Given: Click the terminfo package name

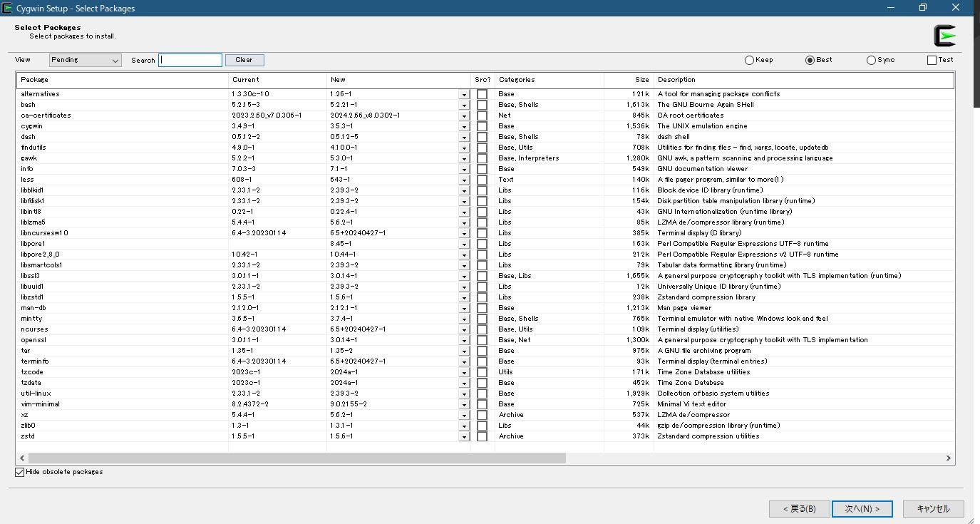Looking at the screenshot, I should tap(35, 361).
